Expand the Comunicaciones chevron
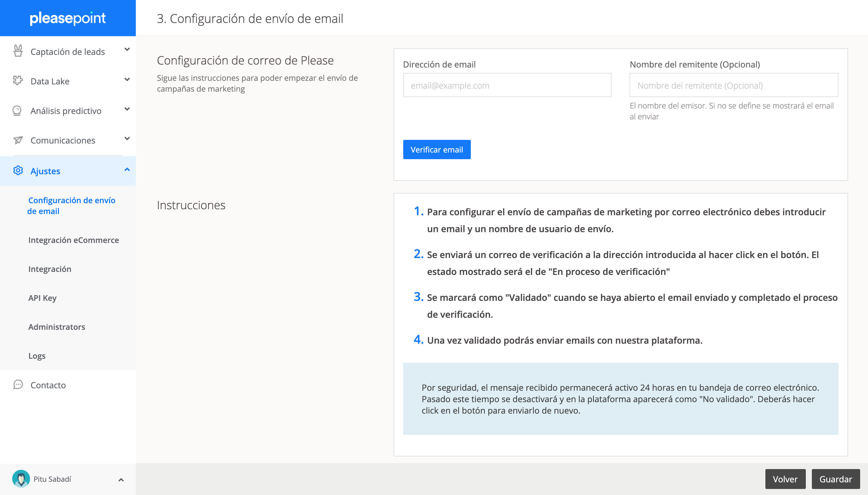868x495 pixels. 127,139
